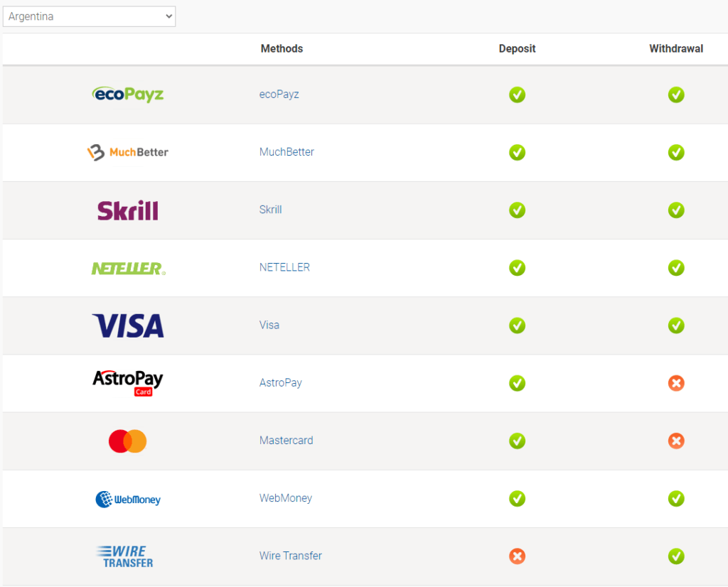Click Wire Transfer deposit red cross

coord(517,556)
